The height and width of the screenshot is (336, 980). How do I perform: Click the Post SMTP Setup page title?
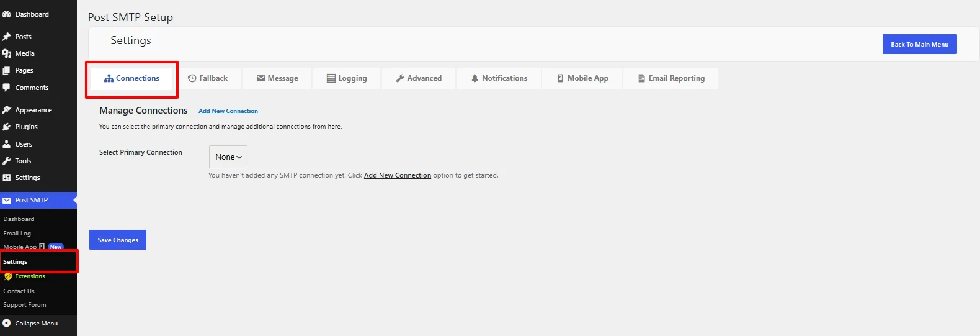click(x=130, y=17)
